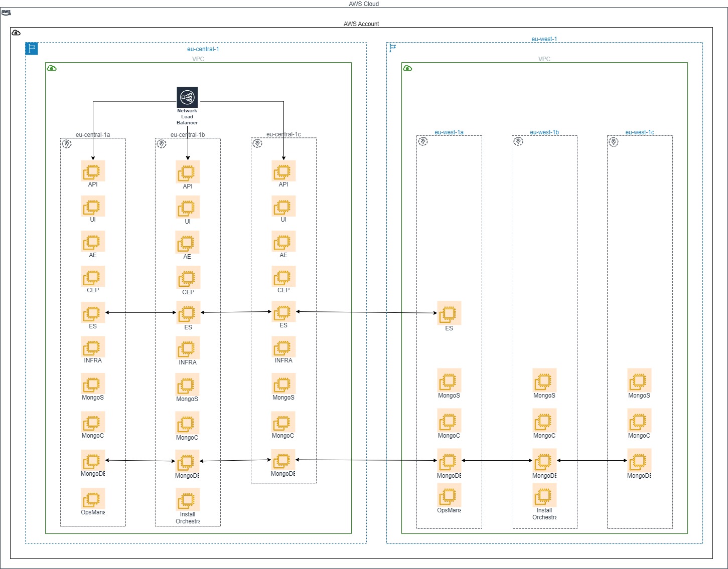728x569 pixels.
Task: Select the API instance icon in eu-central-1a
Action: (x=92, y=171)
